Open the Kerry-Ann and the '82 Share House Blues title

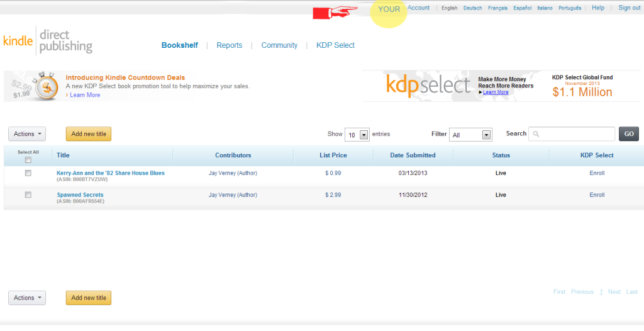111,173
